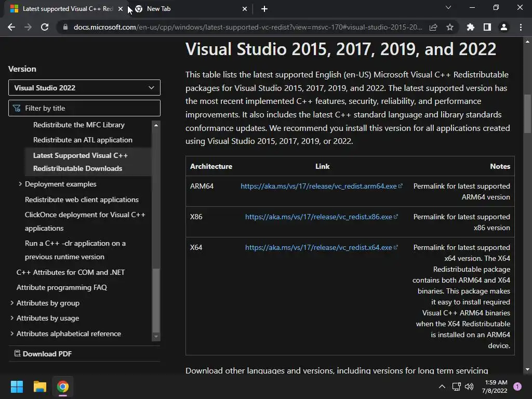Open the Visual Studio 2022 version dropdown

point(84,88)
